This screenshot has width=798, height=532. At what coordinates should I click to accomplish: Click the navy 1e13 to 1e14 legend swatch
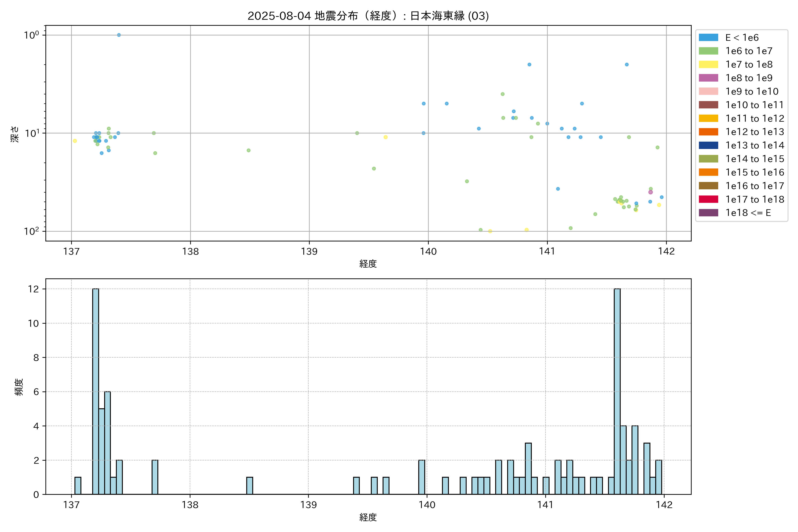tap(708, 145)
